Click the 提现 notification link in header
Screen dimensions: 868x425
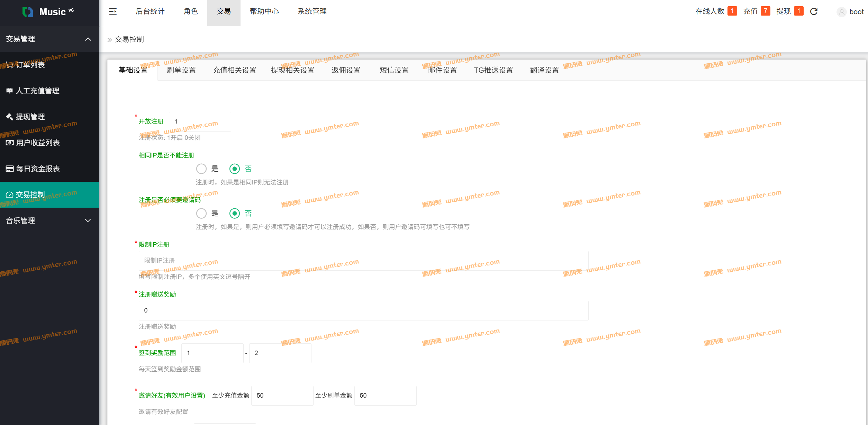tap(789, 11)
